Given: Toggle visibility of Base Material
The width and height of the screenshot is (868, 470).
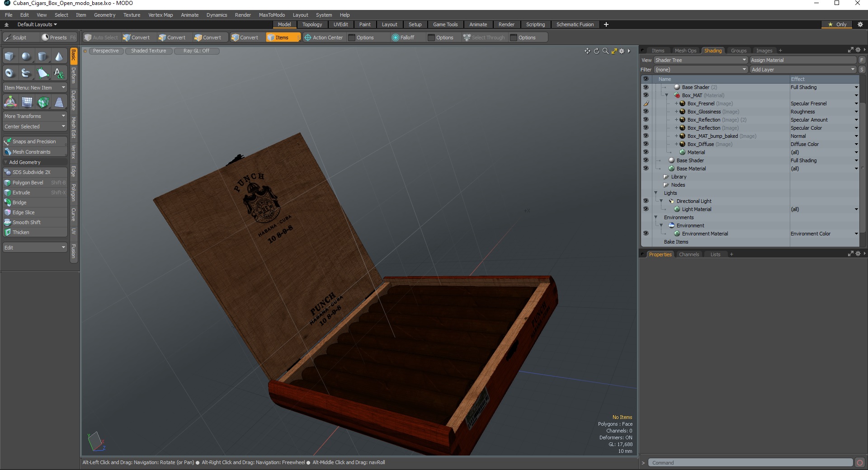Looking at the screenshot, I should click(x=646, y=169).
